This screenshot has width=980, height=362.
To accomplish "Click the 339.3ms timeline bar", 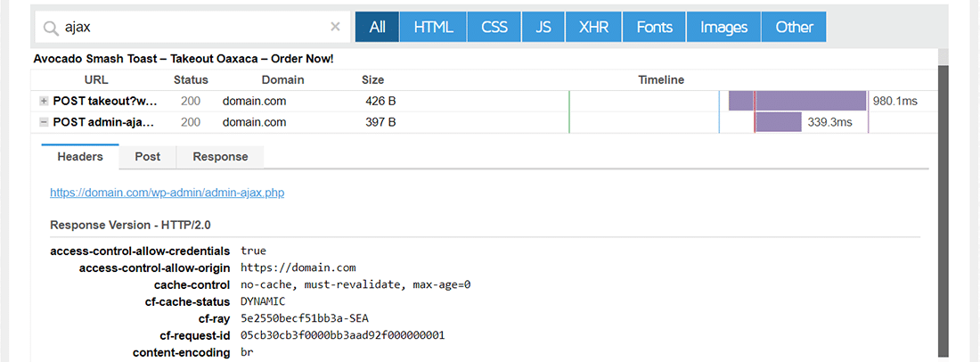I will (x=779, y=122).
